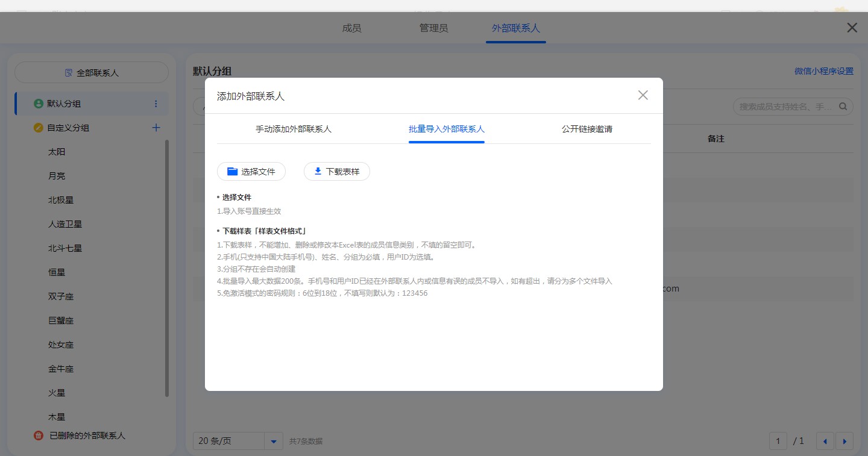Click the 全部联系人 button
The width and height of the screenshot is (868, 456).
(92, 72)
